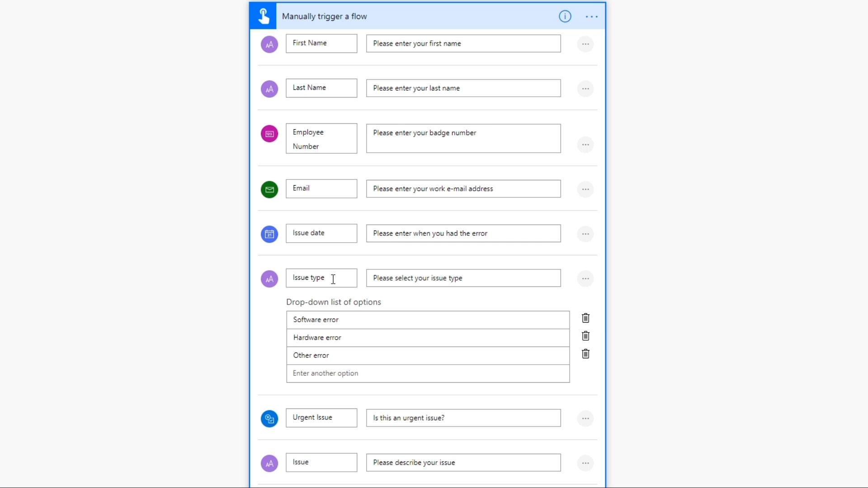Click the Please describe your issue field
The width and height of the screenshot is (868, 488).
463,463
